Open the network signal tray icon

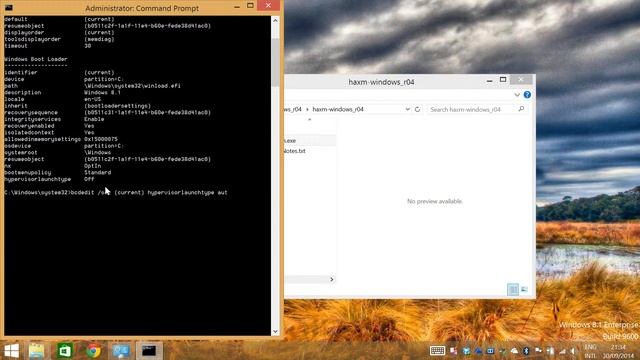pos(562,351)
